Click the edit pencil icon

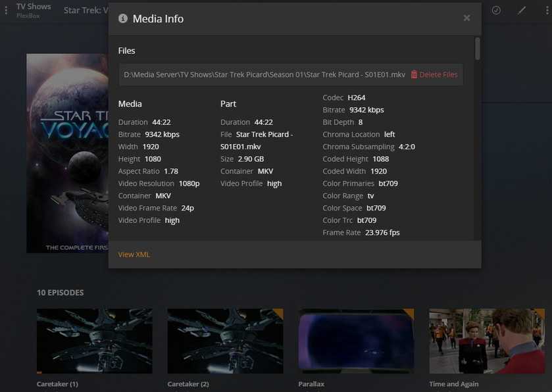click(522, 11)
